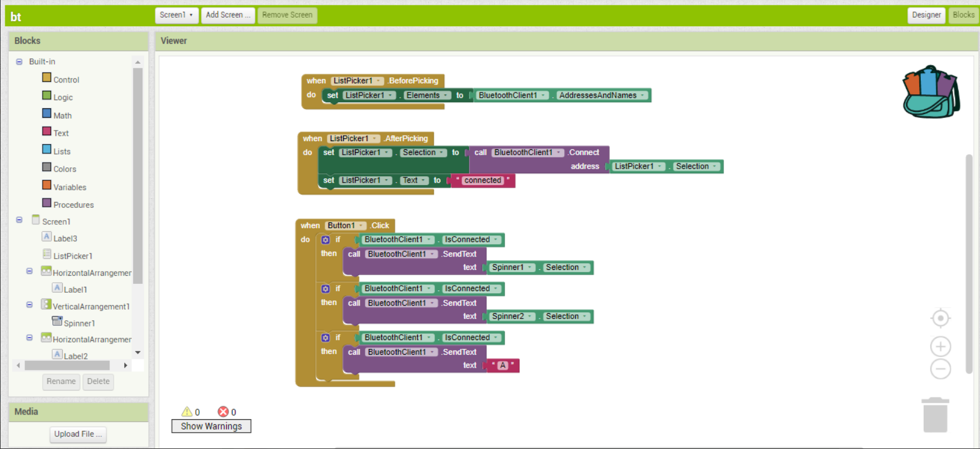The height and width of the screenshot is (449, 980).
Task: Click the blocks tree vertical scrollbar
Action: [x=138, y=176]
